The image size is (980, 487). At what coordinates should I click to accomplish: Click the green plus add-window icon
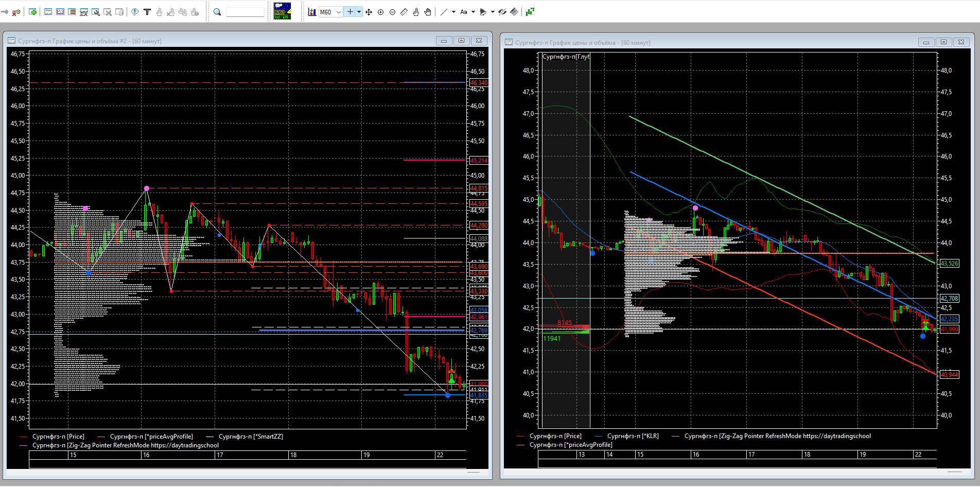point(33,12)
